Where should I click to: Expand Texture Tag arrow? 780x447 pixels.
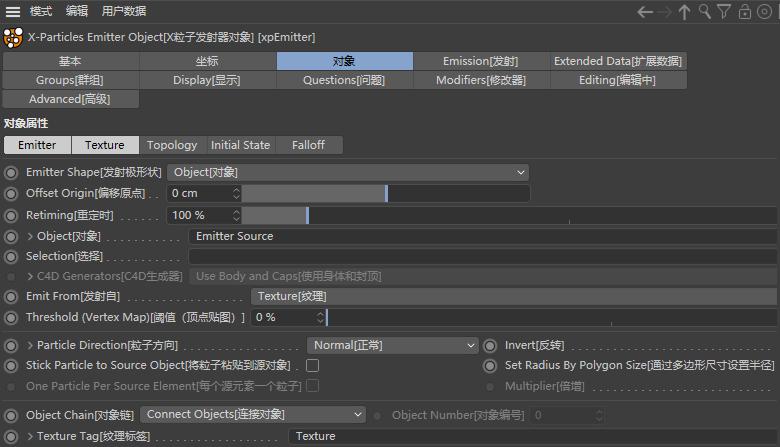coord(30,437)
